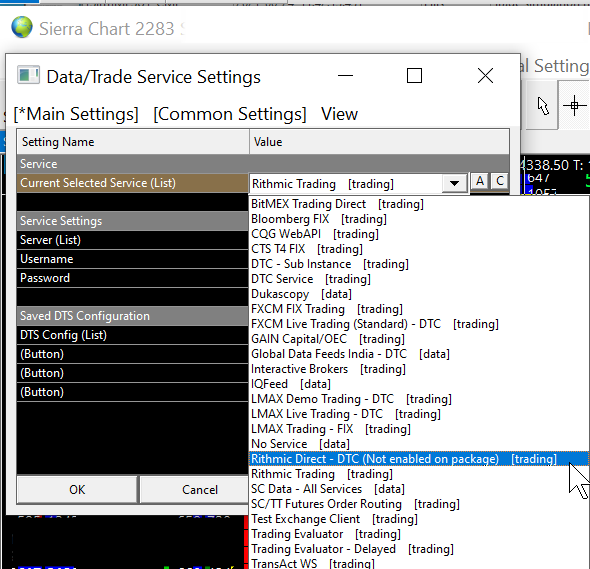Click the Saved DTS Configuration section header

[132, 316]
